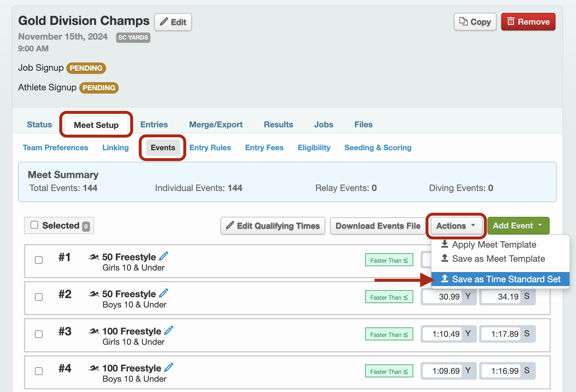
Task: Toggle the Selected all-events checkbox
Action: 34,225
